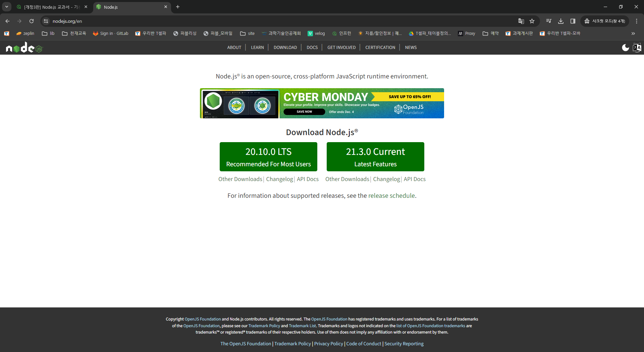Screen dimensions: 644x352
Task: Open the zeplin bookmark
Action: tap(25, 34)
